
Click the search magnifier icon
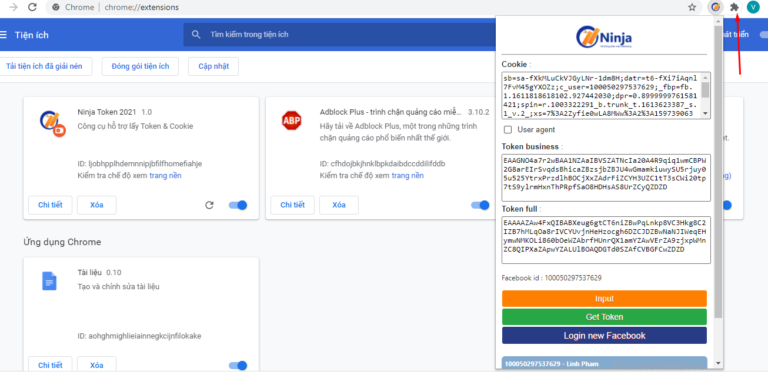(196, 35)
